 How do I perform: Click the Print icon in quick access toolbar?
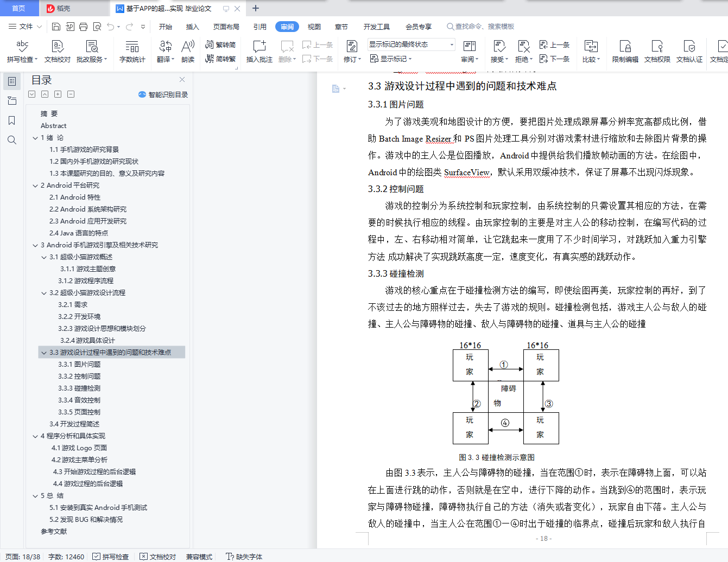click(83, 27)
